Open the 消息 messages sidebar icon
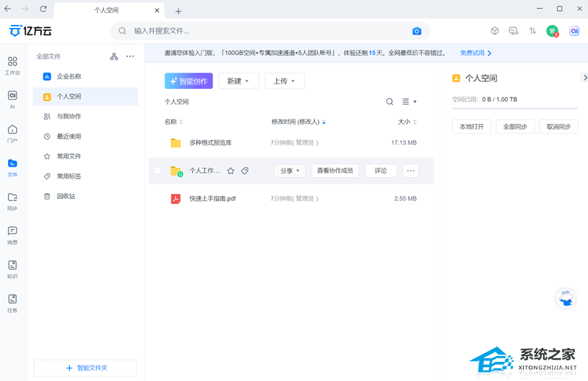 (x=12, y=235)
